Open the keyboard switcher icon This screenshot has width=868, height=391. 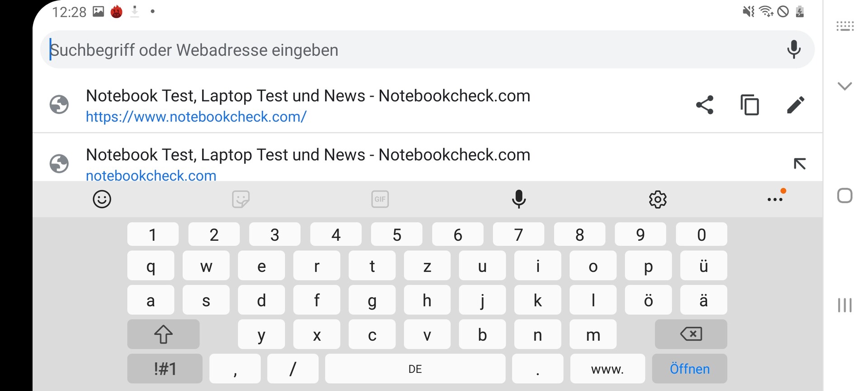pos(844,26)
